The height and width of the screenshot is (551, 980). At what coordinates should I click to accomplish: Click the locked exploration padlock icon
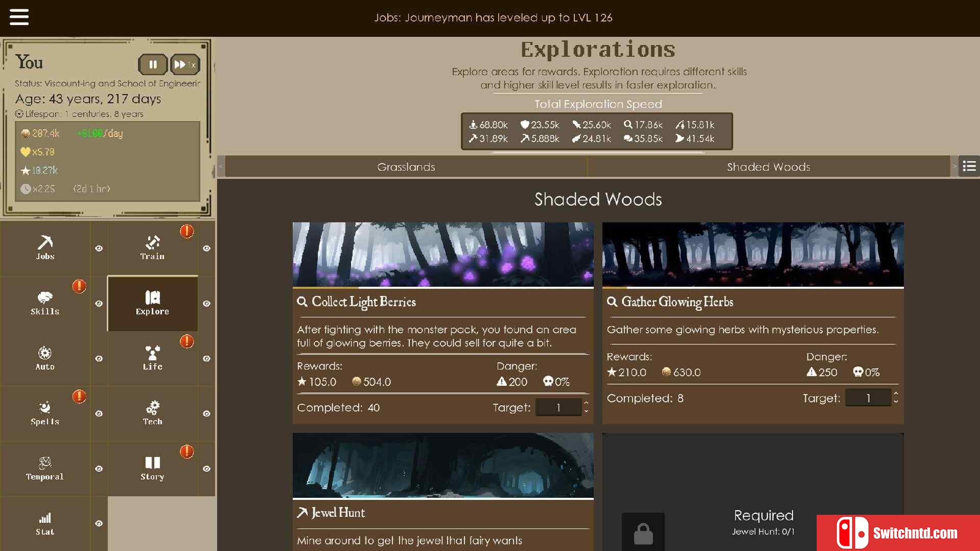[643, 534]
